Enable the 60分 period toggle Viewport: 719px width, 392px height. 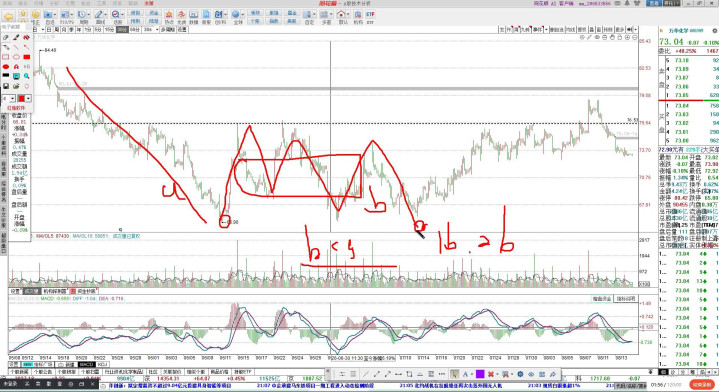[x=134, y=29]
